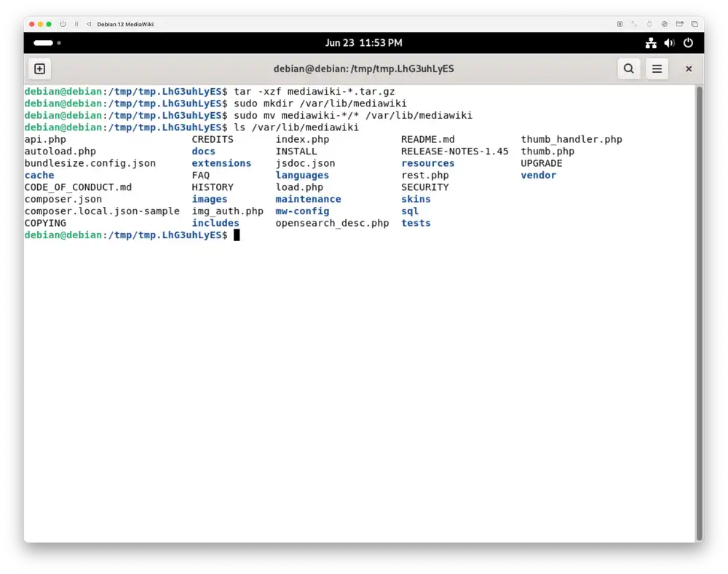Open the drive image disc icon

coord(665,24)
